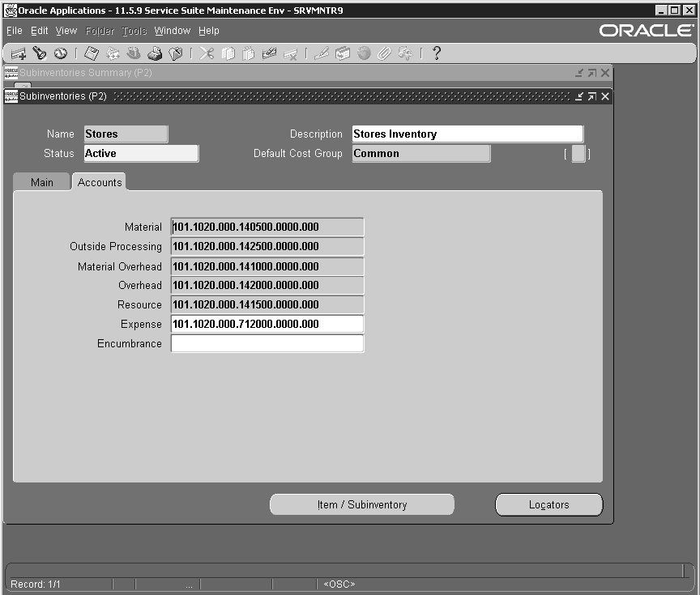Edit the Description field Stores Inventory
This screenshot has width=700, height=595.
click(467, 134)
